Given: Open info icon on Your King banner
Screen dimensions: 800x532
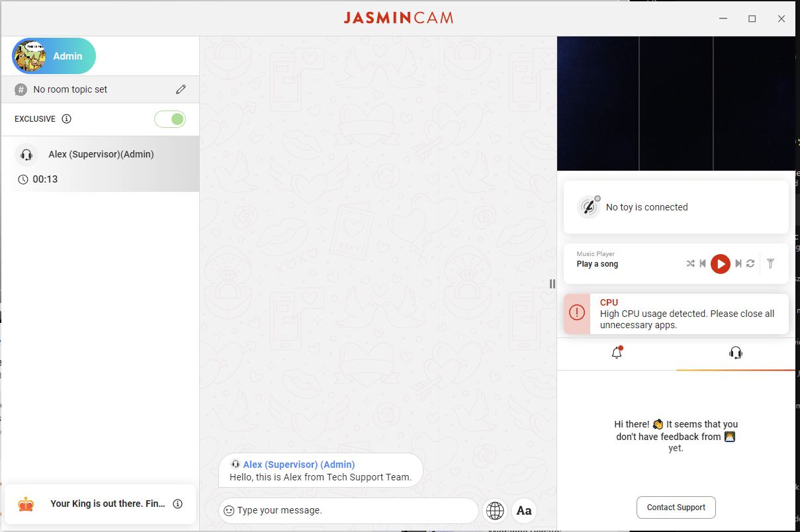Looking at the screenshot, I should pos(177,504).
